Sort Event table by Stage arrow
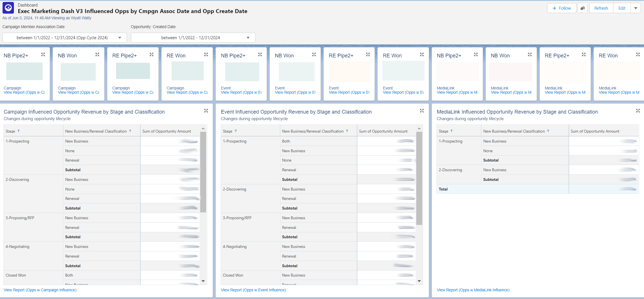The image size is (644, 299). (x=236, y=131)
